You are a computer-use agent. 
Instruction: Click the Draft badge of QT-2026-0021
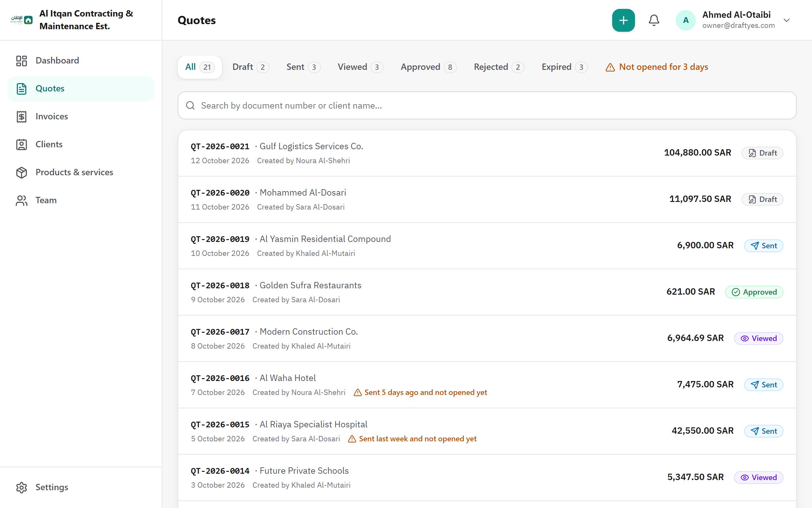click(762, 153)
